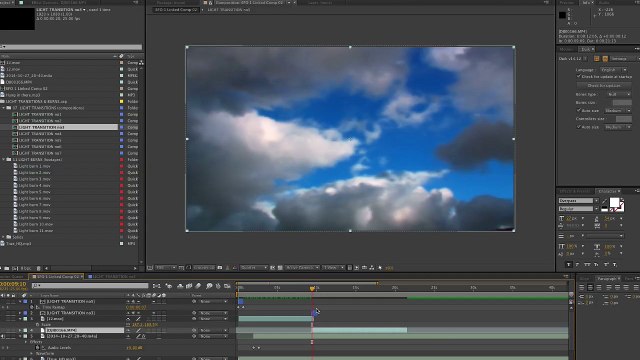Open Active Camera dropdown in viewer
The height and width of the screenshot is (360, 640).
302,268
